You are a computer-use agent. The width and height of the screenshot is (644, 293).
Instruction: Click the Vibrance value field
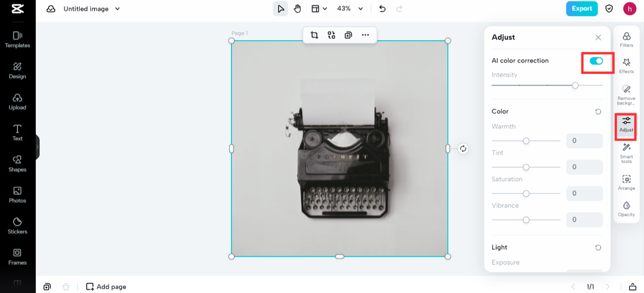[585, 220]
